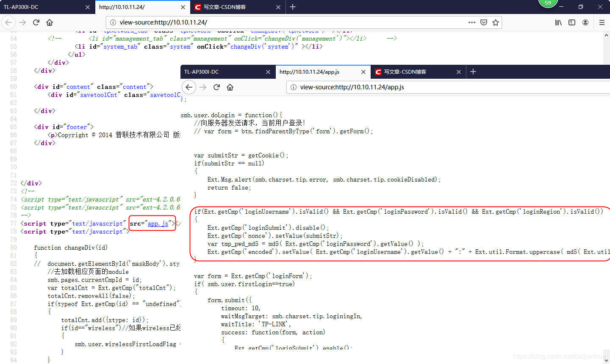Click 'system_tab' id value on line 55
The height and width of the screenshot is (364, 610).
pos(120,47)
